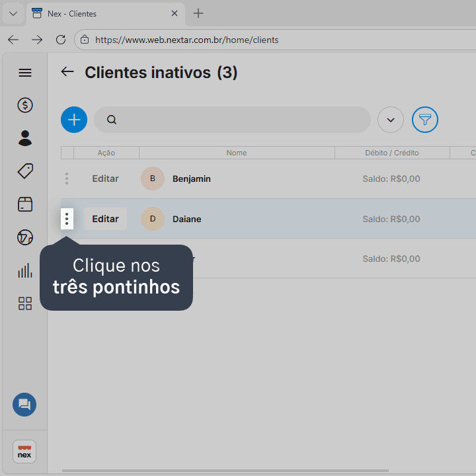This screenshot has height=476, width=476.
Task: Click the Nome column header
Action: [x=237, y=153]
